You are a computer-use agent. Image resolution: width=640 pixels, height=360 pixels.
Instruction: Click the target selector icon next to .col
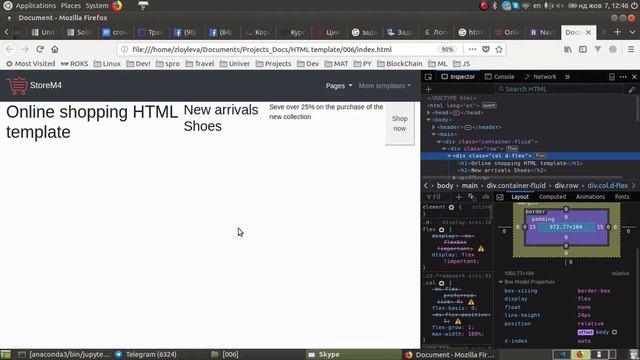(x=442, y=283)
